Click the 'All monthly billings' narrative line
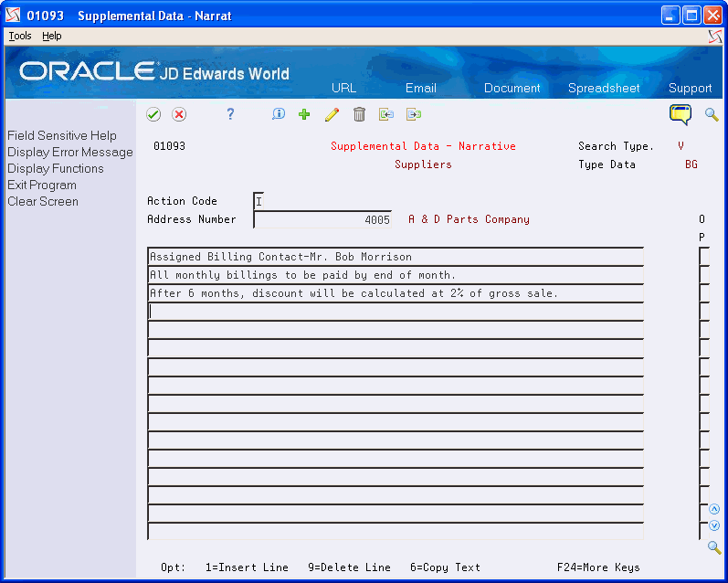 pyautogui.click(x=396, y=275)
